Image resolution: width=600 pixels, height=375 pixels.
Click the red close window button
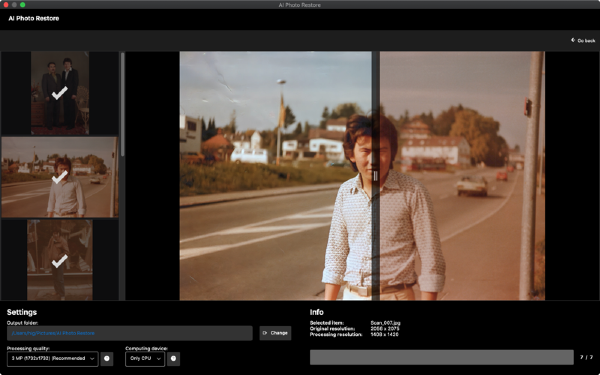(x=6, y=5)
